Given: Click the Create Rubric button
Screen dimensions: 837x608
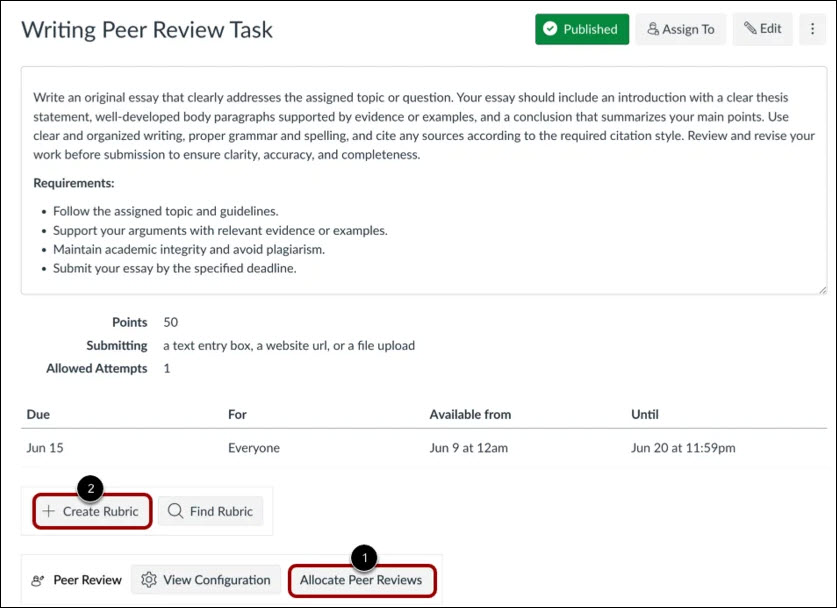Looking at the screenshot, I should tap(92, 511).
